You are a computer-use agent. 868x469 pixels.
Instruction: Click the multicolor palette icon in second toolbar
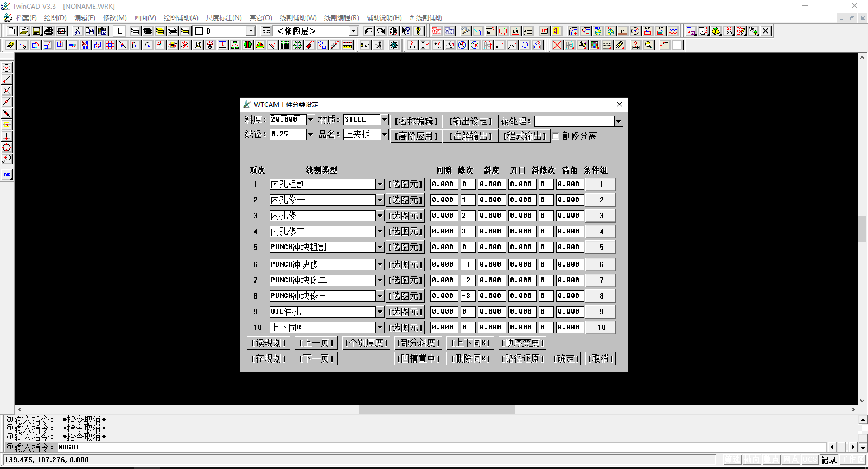[595, 45]
